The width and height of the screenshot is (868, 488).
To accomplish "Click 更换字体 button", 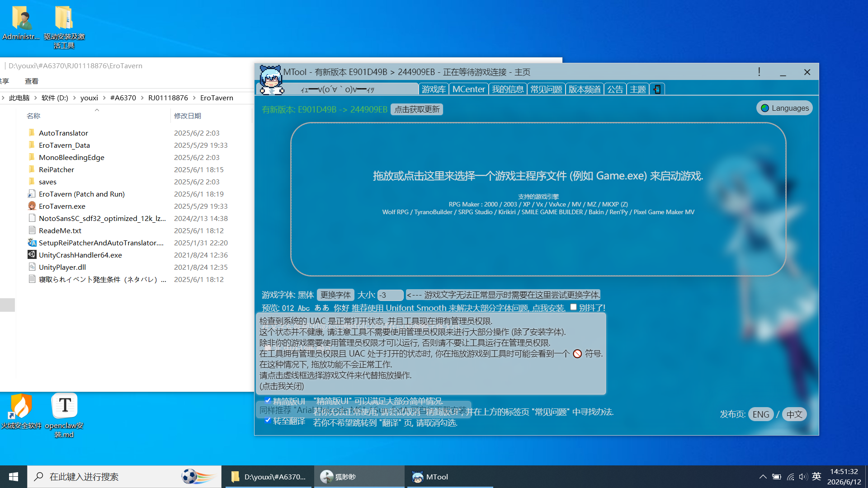I will (335, 295).
